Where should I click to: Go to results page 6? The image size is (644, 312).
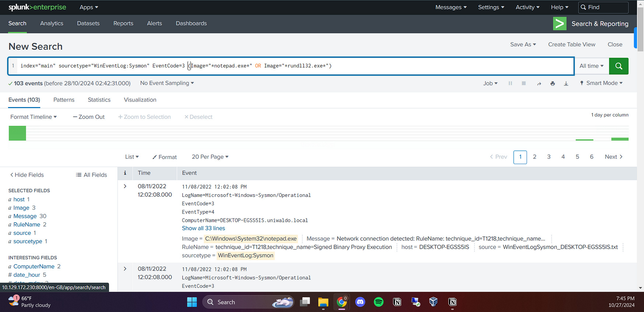[591, 157]
